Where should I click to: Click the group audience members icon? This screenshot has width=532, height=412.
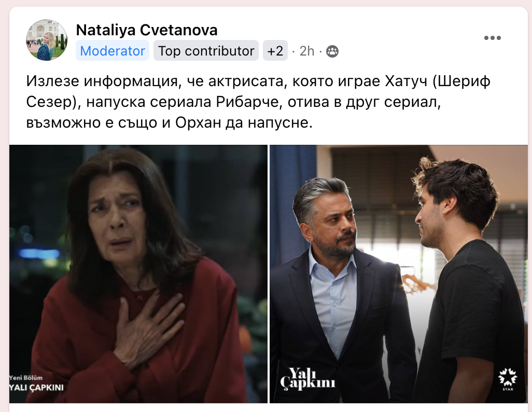pos(332,51)
